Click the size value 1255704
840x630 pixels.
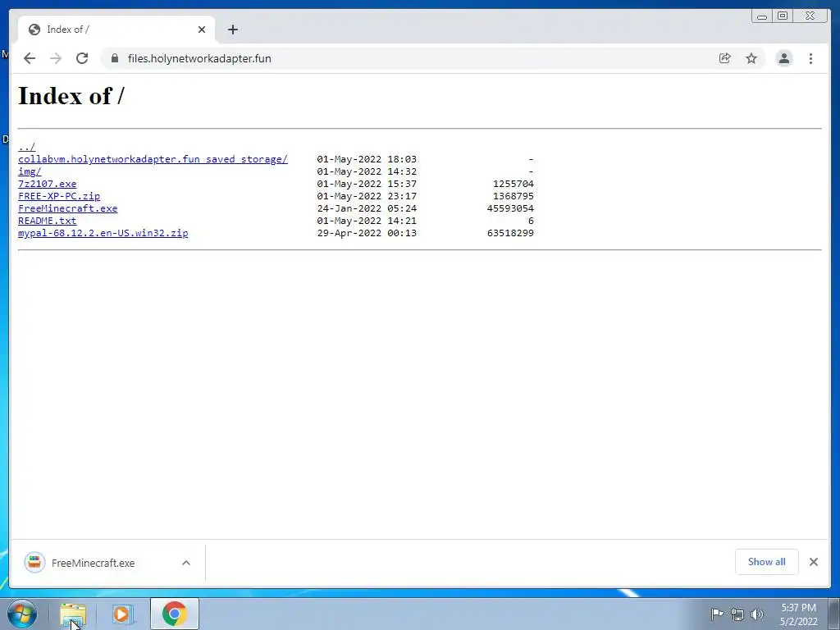pos(514,184)
